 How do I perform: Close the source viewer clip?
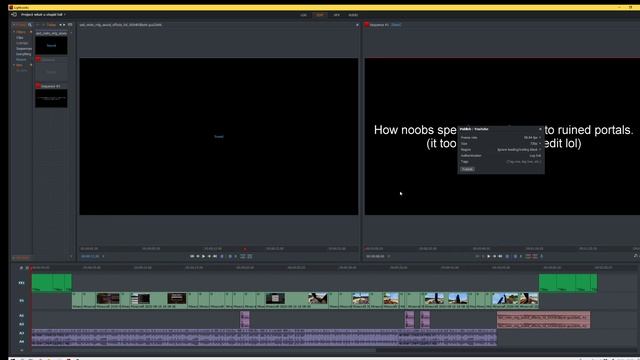357,25
